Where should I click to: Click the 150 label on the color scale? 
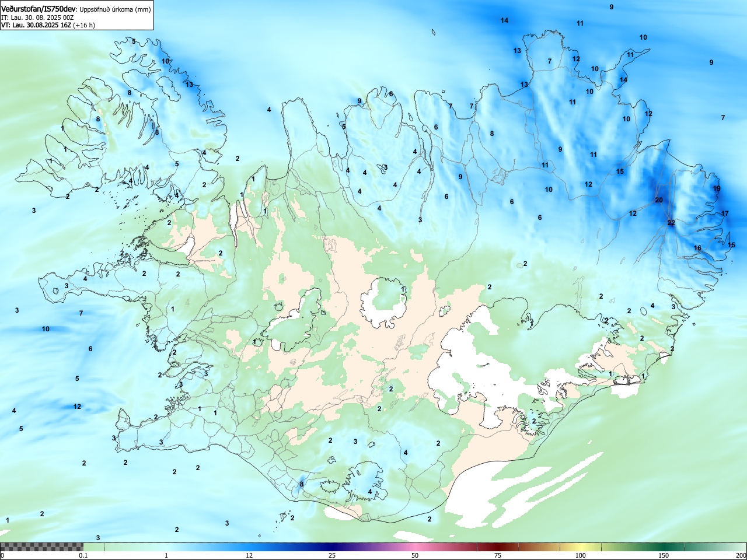click(664, 555)
